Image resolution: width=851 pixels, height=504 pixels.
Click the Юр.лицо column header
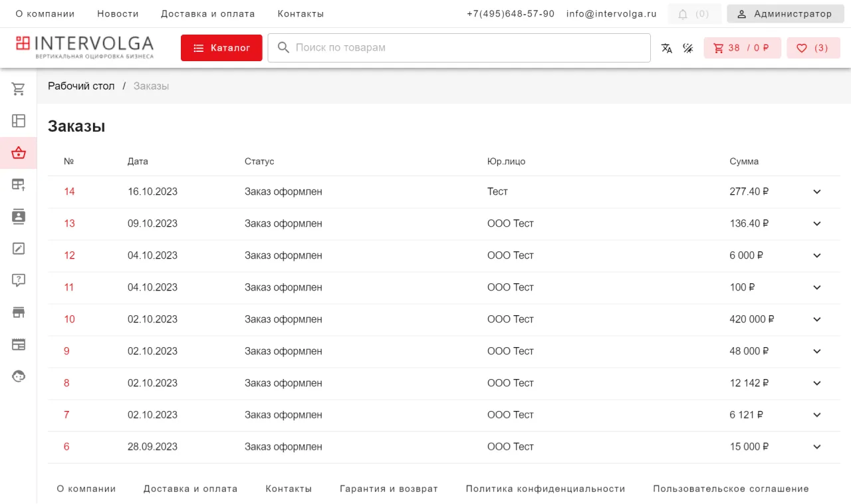(506, 161)
